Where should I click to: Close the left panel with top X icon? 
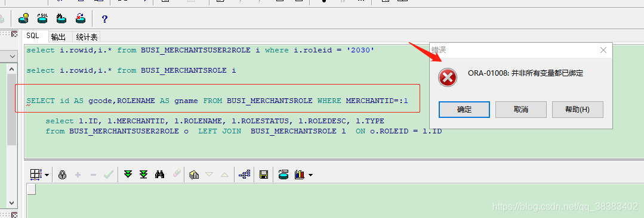(x=14, y=33)
